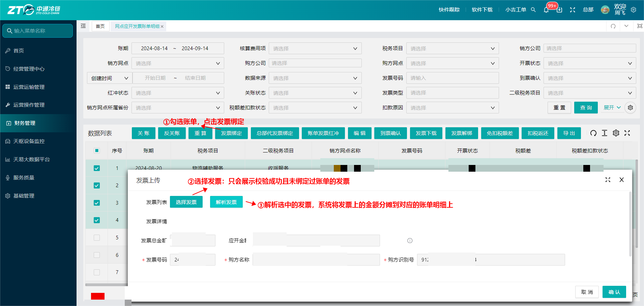The height and width of the screenshot is (306, 644).
Task: Uncheck the row 3 checkbox
Action: (x=97, y=203)
